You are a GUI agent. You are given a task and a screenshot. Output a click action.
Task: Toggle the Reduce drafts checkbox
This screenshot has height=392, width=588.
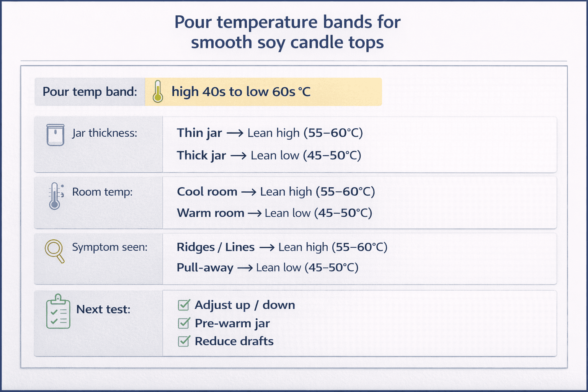tap(184, 341)
